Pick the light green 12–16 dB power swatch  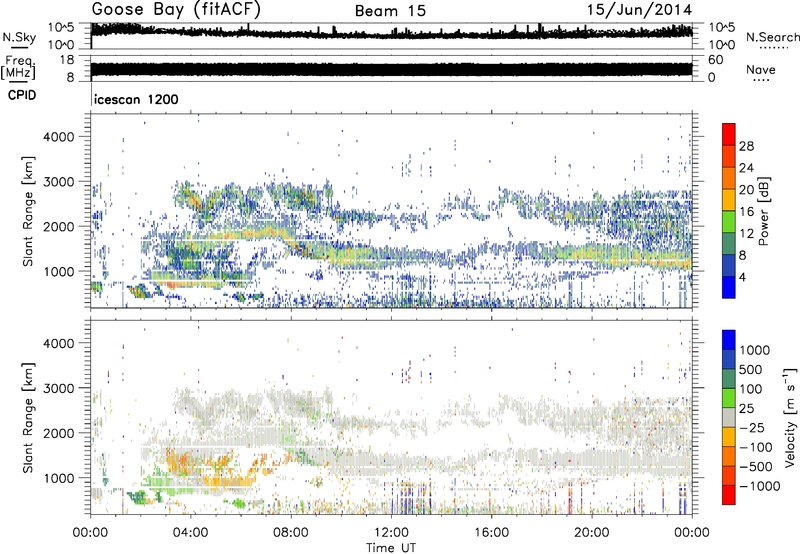click(x=729, y=222)
